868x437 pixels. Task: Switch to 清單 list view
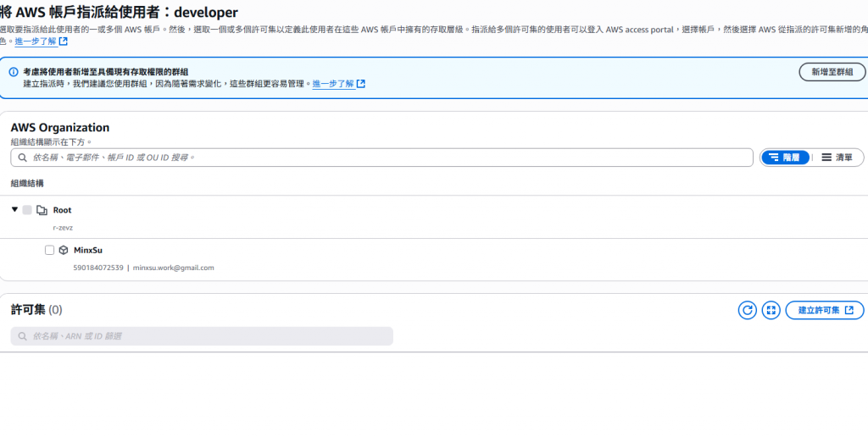tap(837, 158)
